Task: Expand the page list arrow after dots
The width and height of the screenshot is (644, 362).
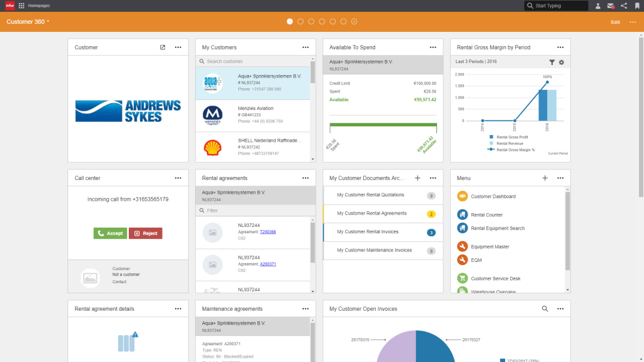Action: [x=354, y=21]
